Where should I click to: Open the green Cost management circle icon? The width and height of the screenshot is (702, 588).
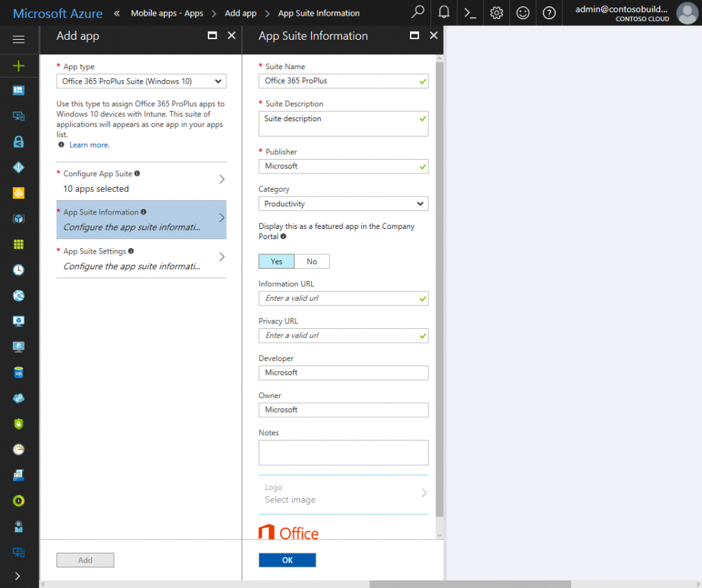pyautogui.click(x=19, y=501)
